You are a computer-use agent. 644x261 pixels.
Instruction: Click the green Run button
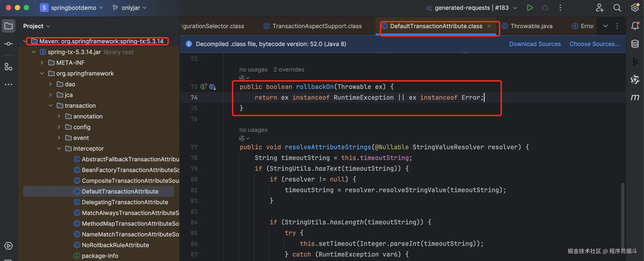pos(530,8)
